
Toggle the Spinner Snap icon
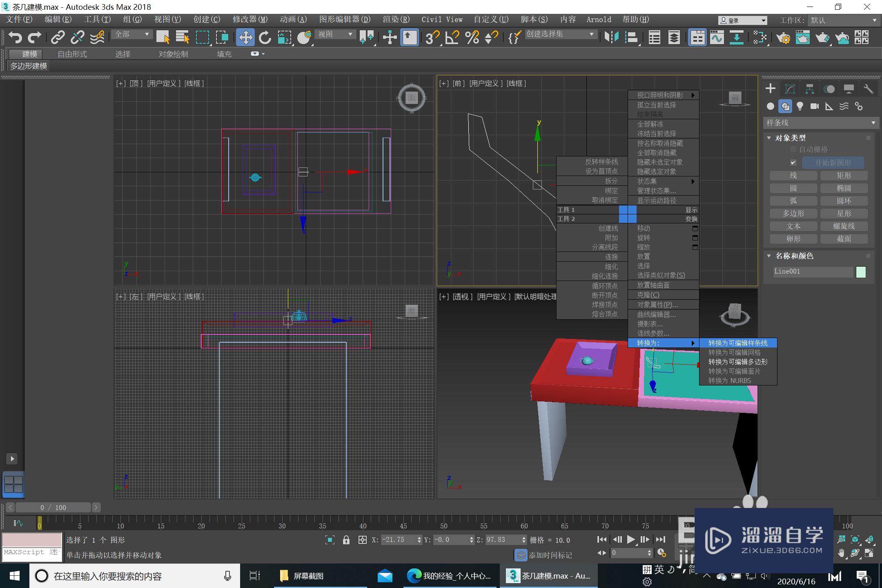click(492, 38)
